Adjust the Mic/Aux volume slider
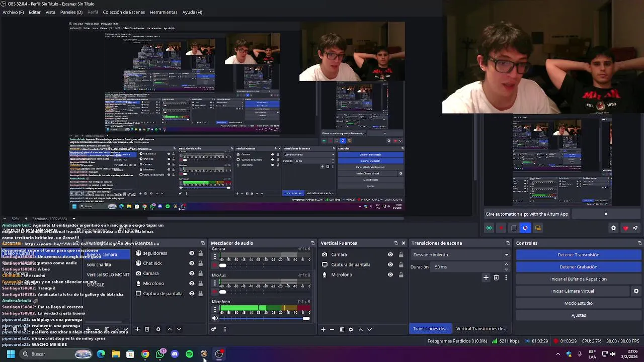644x362 pixels. point(265,292)
